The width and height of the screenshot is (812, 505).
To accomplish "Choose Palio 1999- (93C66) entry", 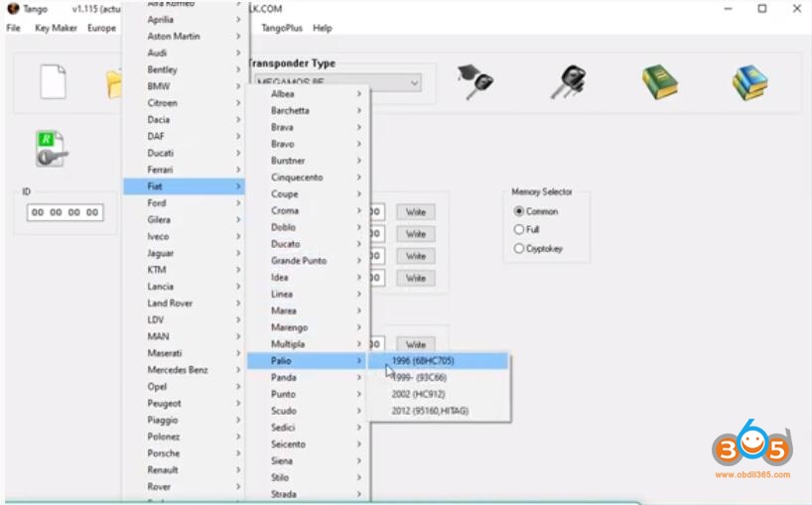I will click(439, 377).
